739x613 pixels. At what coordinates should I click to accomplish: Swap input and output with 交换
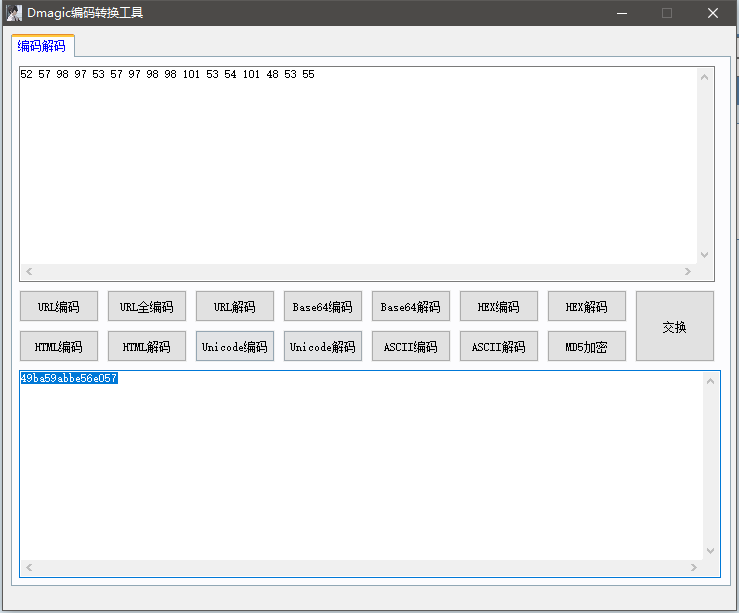coord(675,326)
